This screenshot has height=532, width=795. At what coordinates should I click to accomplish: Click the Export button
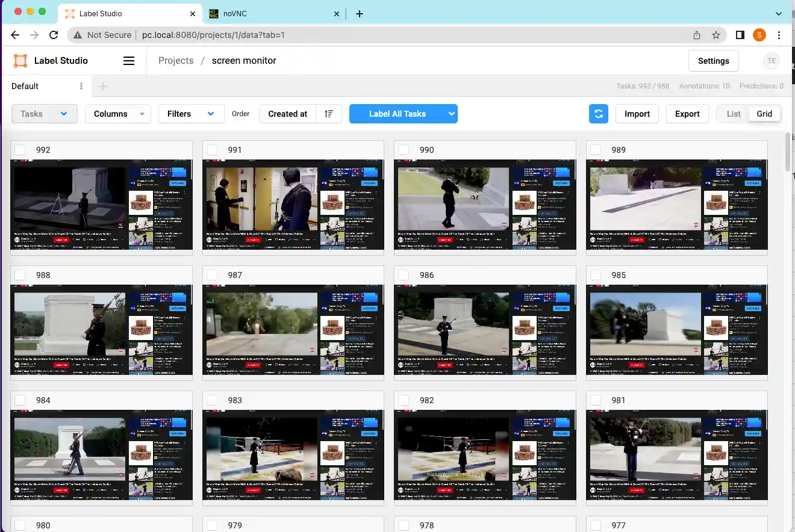(687, 114)
